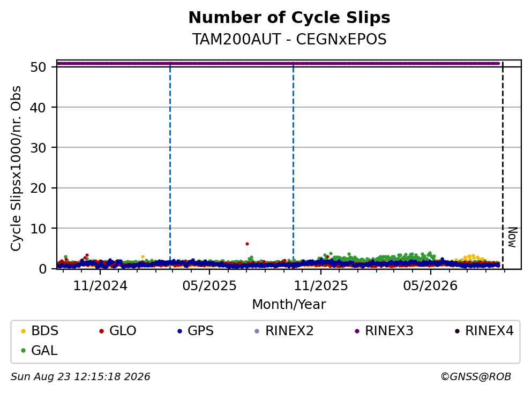Click the yellow BDS legend marker
This screenshot has width=532, height=393.
tap(24, 331)
